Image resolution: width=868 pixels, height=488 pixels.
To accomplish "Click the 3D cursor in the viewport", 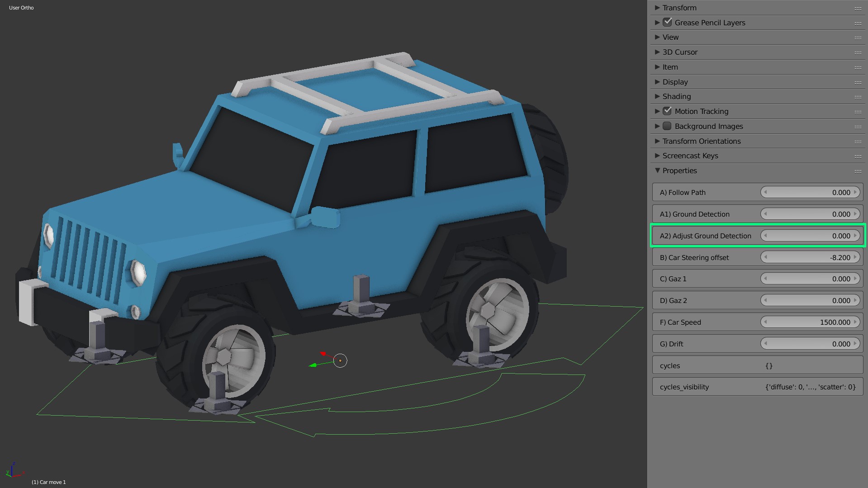I will (340, 360).
